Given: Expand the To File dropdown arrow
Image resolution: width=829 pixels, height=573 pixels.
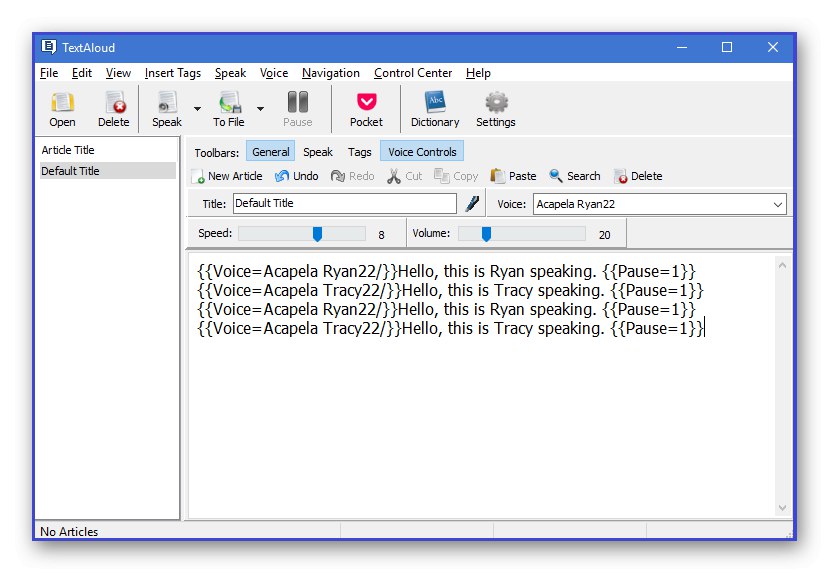Looking at the screenshot, I should [260, 109].
